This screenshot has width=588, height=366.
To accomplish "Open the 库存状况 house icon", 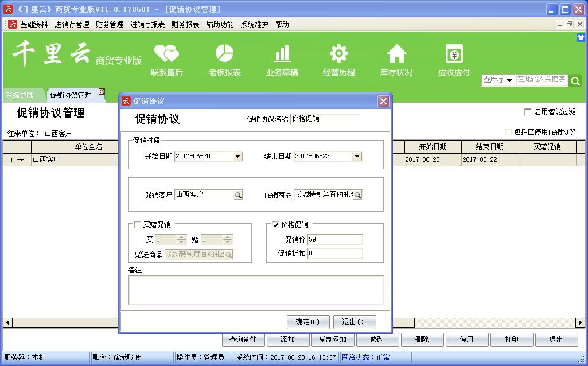I will 396,54.
